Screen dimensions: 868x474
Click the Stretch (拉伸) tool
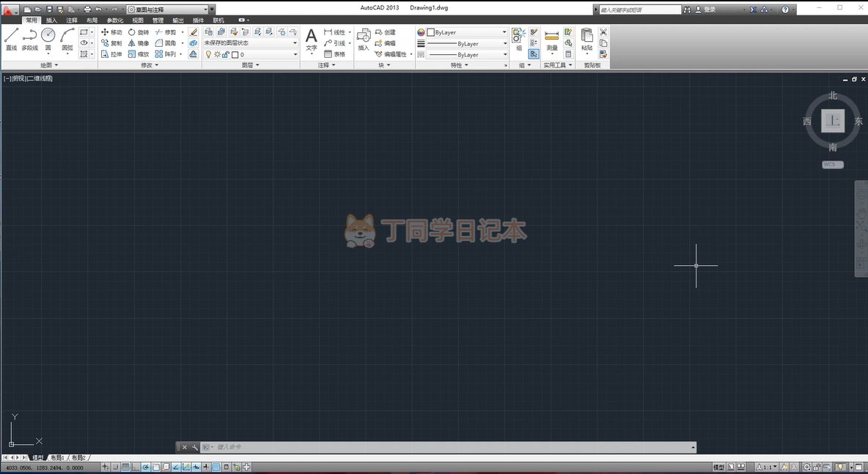[111, 54]
